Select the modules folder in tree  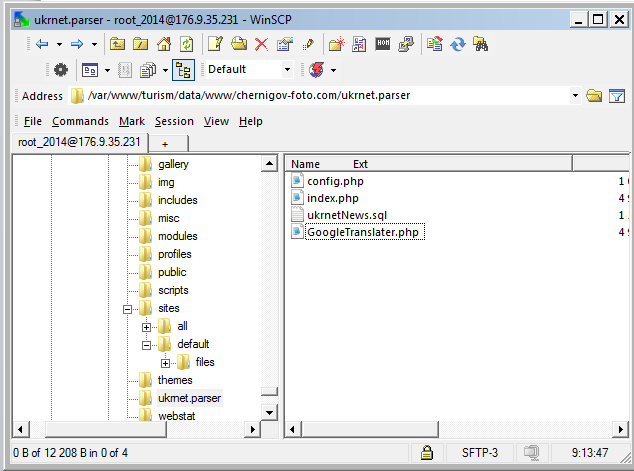coord(178,236)
